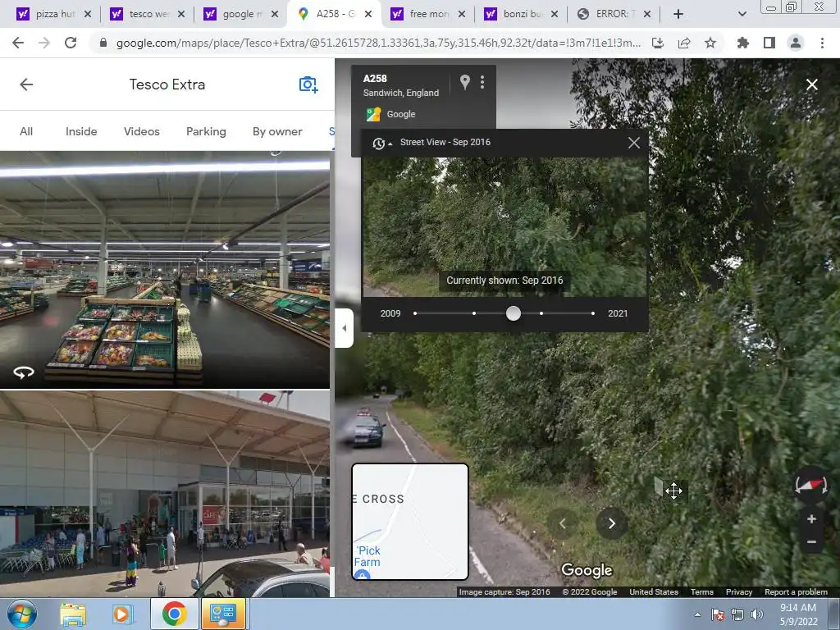Select the 2021 timeline point
Image resolution: width=840 pixels, height=630 pixels.
592,313
